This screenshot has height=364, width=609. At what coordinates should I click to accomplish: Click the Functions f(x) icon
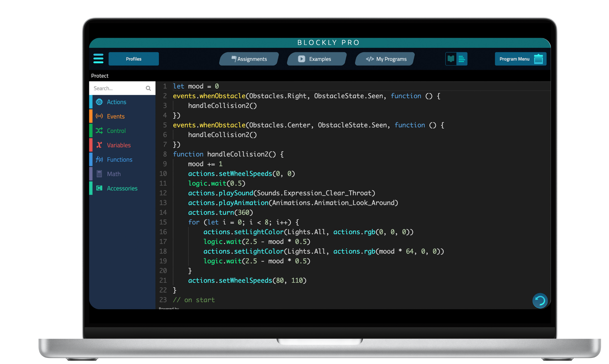coord(99,159)
